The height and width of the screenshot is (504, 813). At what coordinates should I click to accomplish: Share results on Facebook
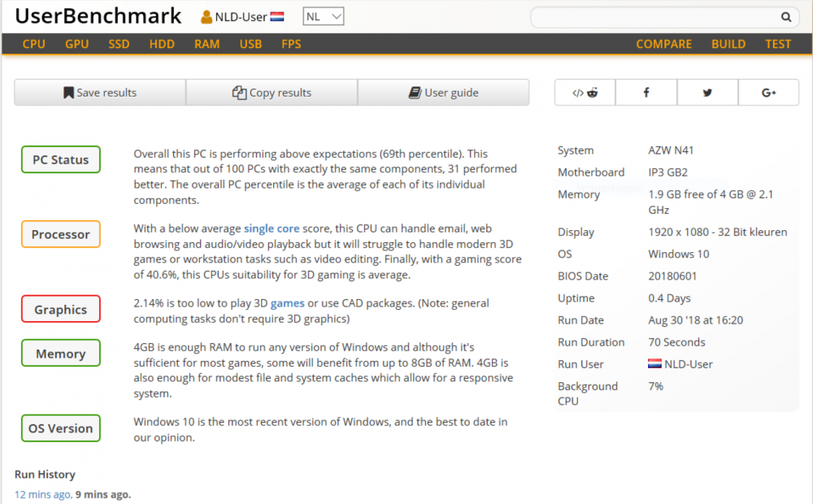click(x=646, y=93)
